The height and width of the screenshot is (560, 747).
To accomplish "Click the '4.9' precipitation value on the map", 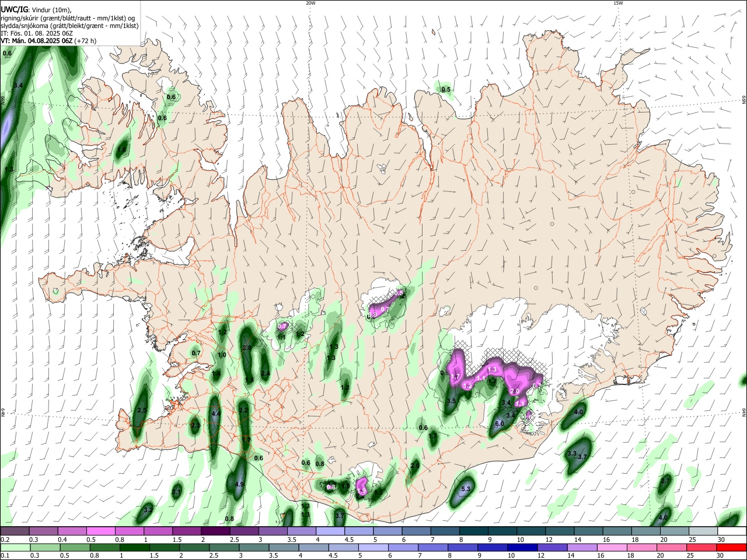I will click(x=239, y=484).
